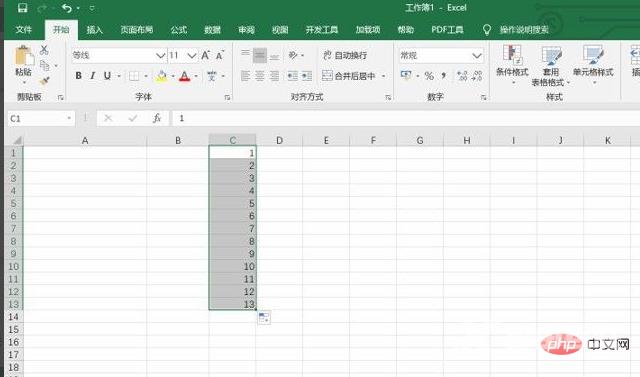Open the 剪贴板 dialog launcher

click(x=60, y=98)
